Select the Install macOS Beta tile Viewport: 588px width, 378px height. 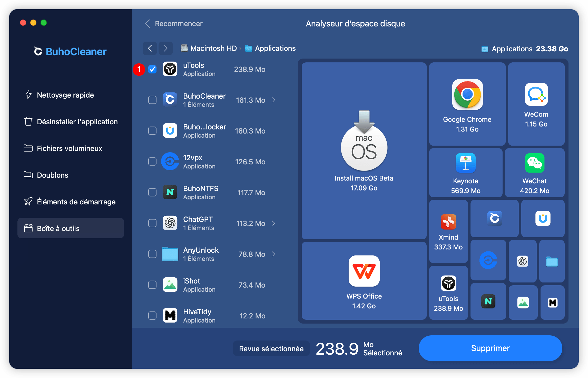pyautogui.click(x=364, y=151)
